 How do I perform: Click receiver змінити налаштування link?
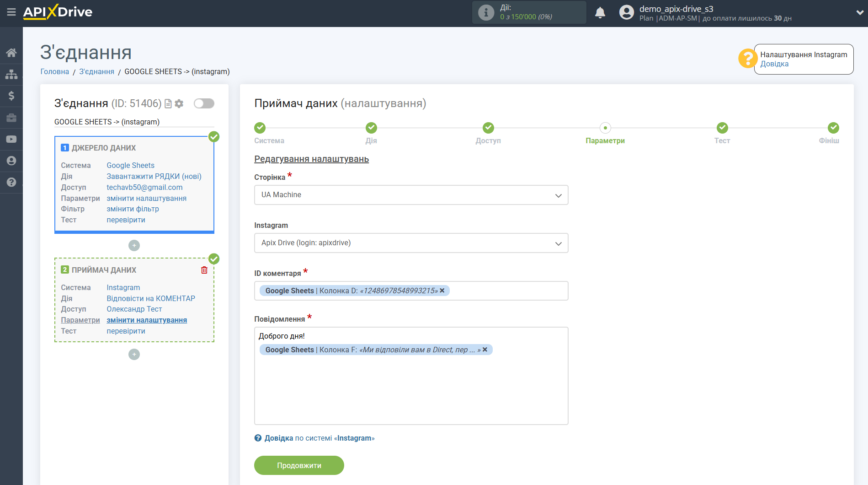(147, 320)
